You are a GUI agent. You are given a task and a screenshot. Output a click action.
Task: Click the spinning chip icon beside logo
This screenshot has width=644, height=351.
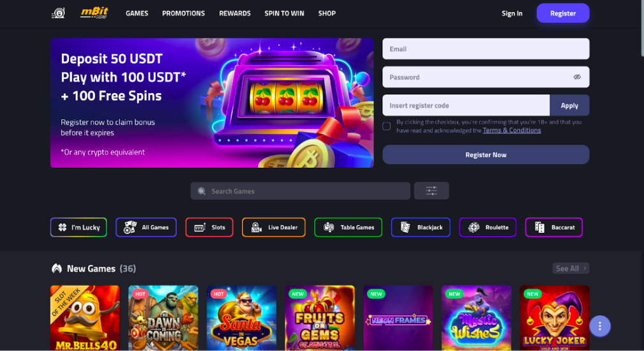point(58,13)
